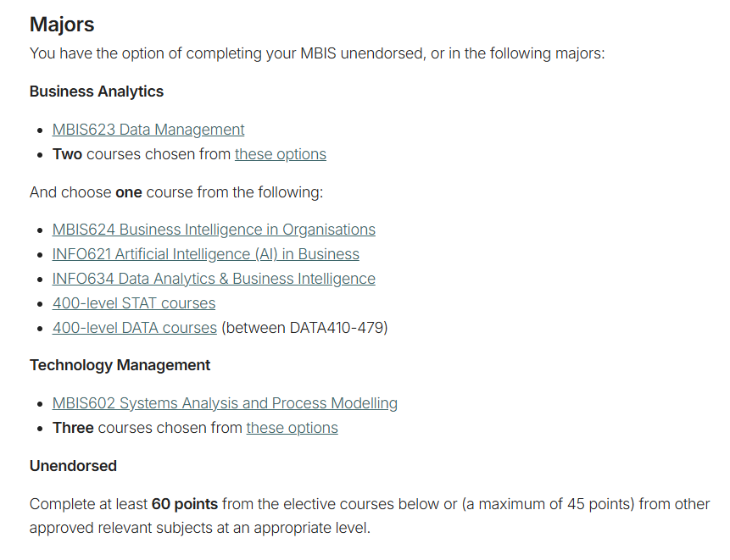Open MBIS624 Business Intelligence in Organisations link
730x560 pixels.
[x=214, y=230]
